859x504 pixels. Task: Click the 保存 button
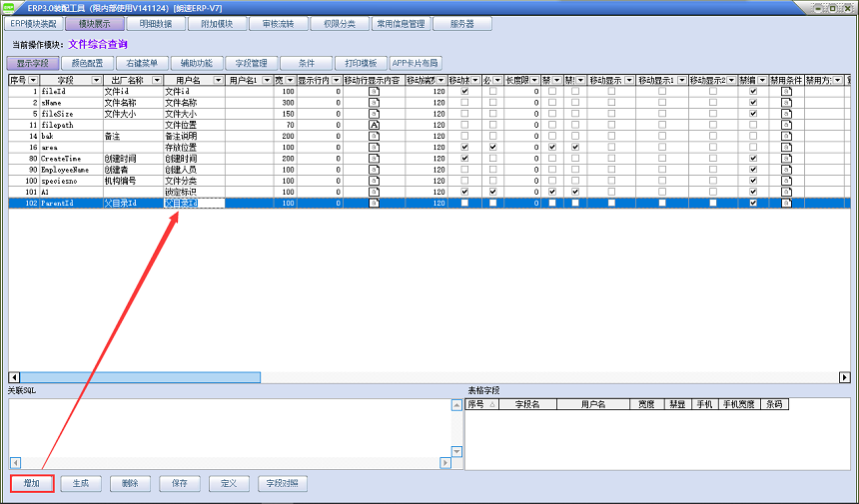(x=179, y=483)
